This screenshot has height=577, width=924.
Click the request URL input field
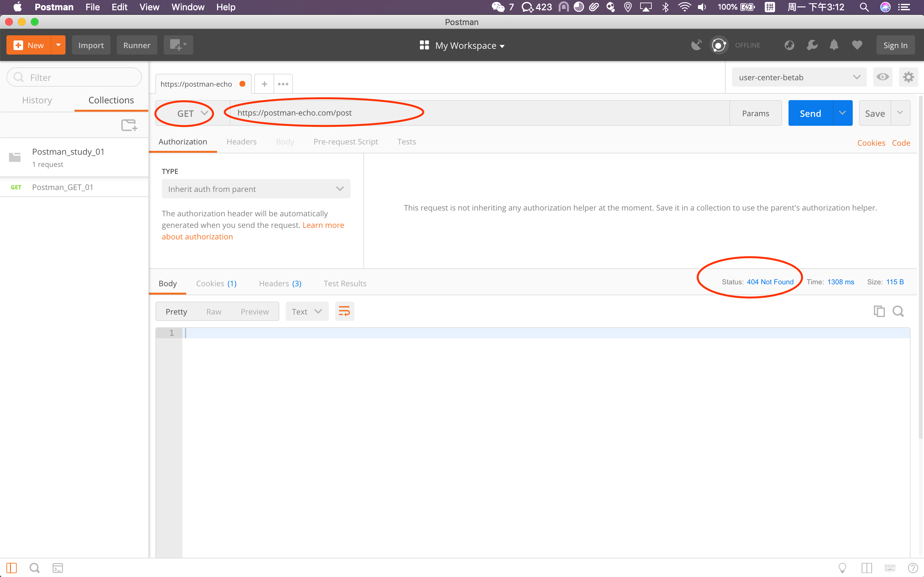coord(480,113)
